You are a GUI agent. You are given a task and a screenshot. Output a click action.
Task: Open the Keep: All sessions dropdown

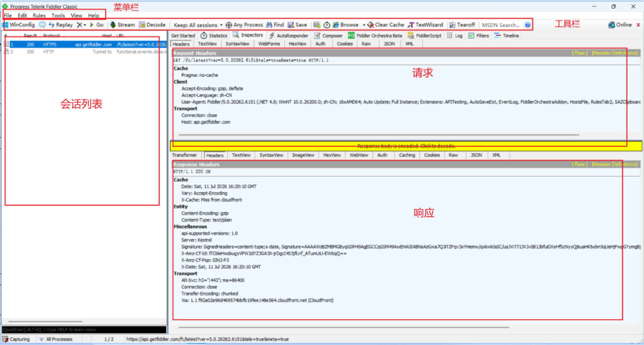point(198,25)
